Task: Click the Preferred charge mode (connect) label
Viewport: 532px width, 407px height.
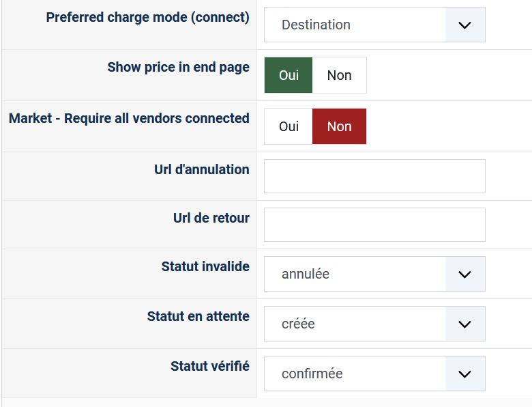Action: [x=147, y=17]
